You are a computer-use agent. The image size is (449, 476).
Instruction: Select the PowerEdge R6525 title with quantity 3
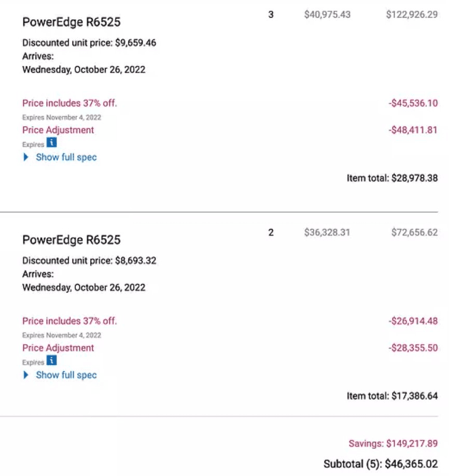[72, 22]
